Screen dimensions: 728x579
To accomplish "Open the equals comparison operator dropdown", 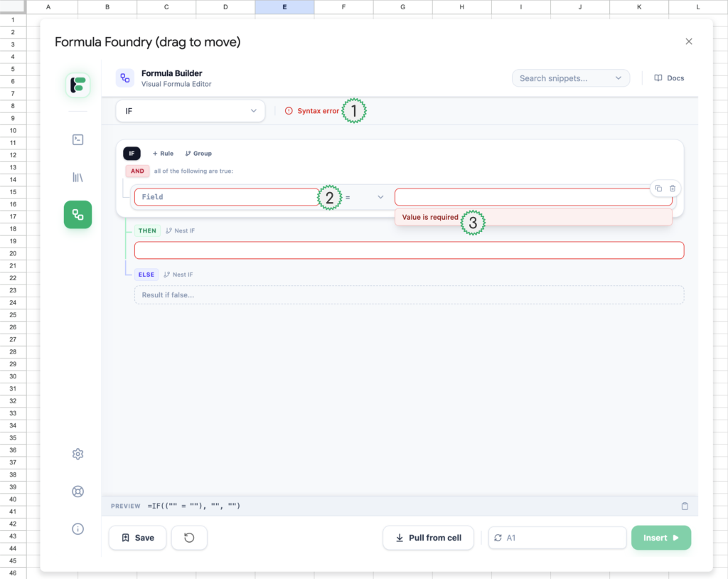I will (x=365, y=197).
